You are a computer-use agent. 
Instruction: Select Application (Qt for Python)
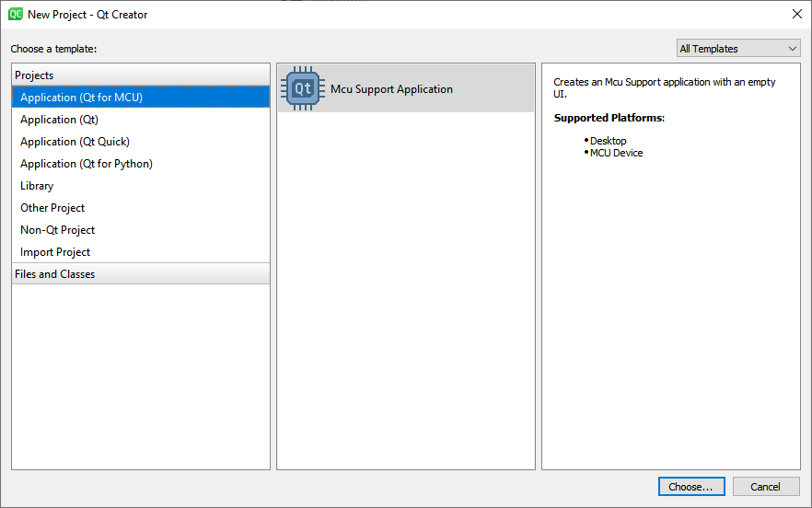point(87,164)
